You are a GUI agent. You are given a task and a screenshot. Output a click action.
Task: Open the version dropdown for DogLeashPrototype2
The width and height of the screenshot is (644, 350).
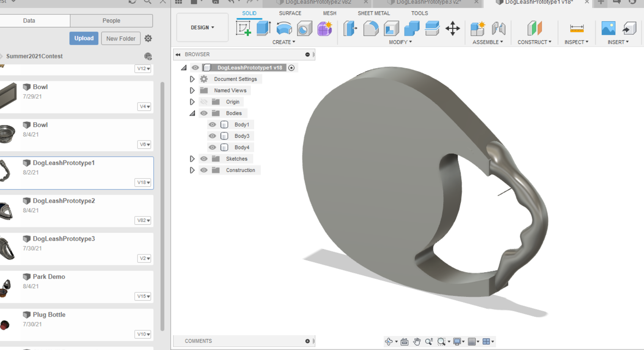[143, 221]
